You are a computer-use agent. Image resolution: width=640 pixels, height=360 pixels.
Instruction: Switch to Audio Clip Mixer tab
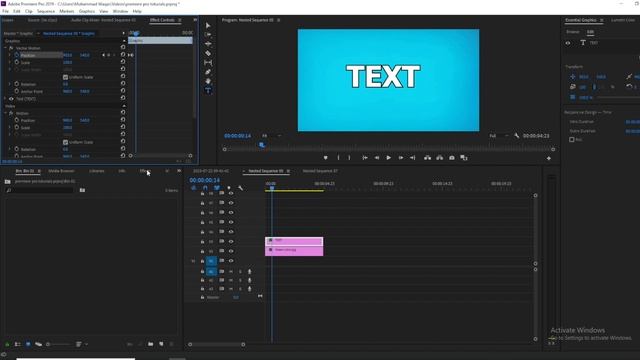pos(103,20)
